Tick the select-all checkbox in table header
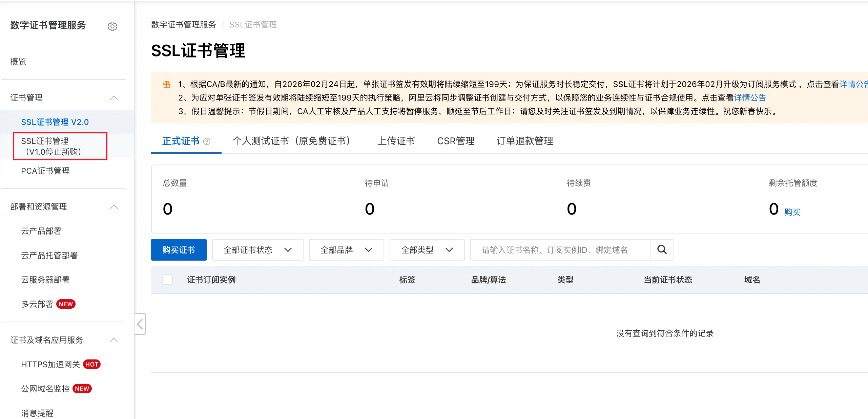The width and height of the screenshot is (868, 419). (x=167, y=280)
